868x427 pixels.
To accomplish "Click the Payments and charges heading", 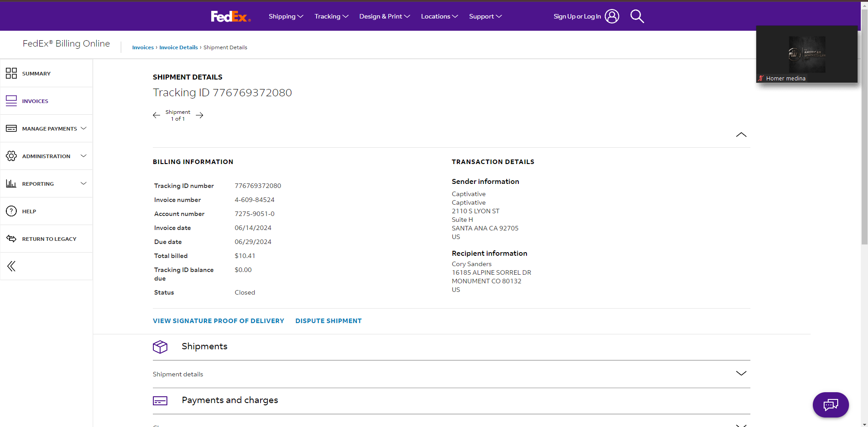I will [230, 400].
